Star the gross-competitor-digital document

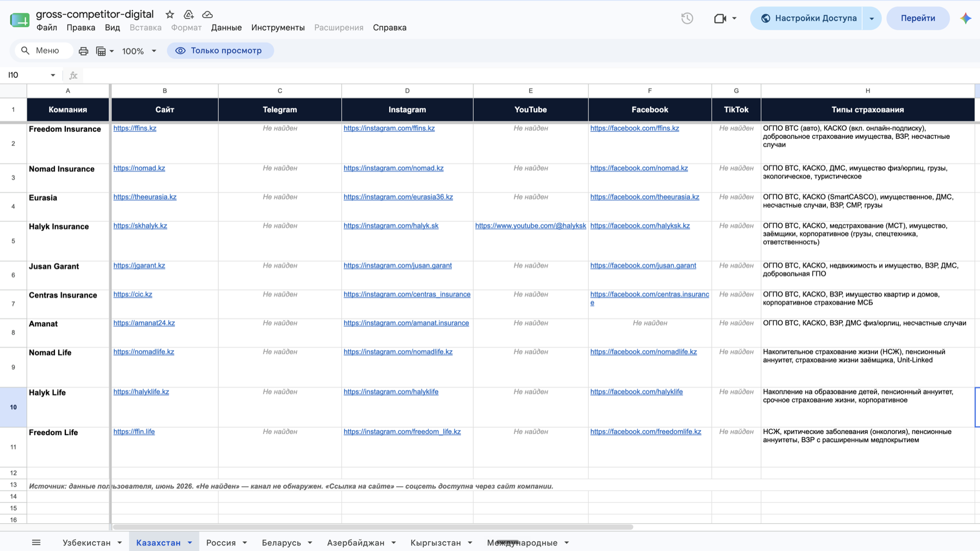point(170,15)
